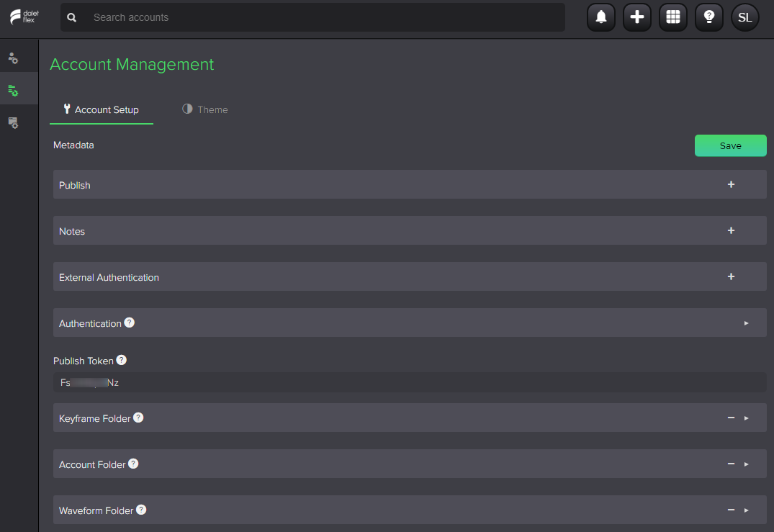
Task: Click the SL profile avatar
Action: [x=745, y=17]
